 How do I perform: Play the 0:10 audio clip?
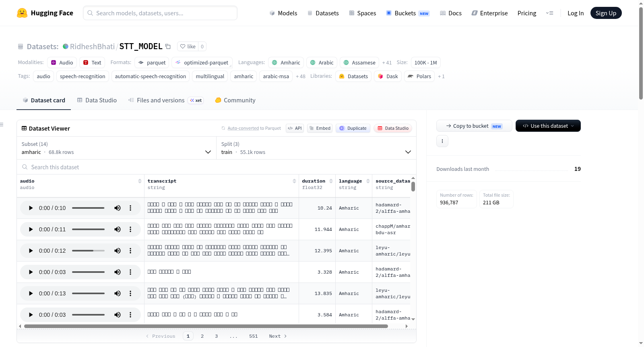click(31, 208)
